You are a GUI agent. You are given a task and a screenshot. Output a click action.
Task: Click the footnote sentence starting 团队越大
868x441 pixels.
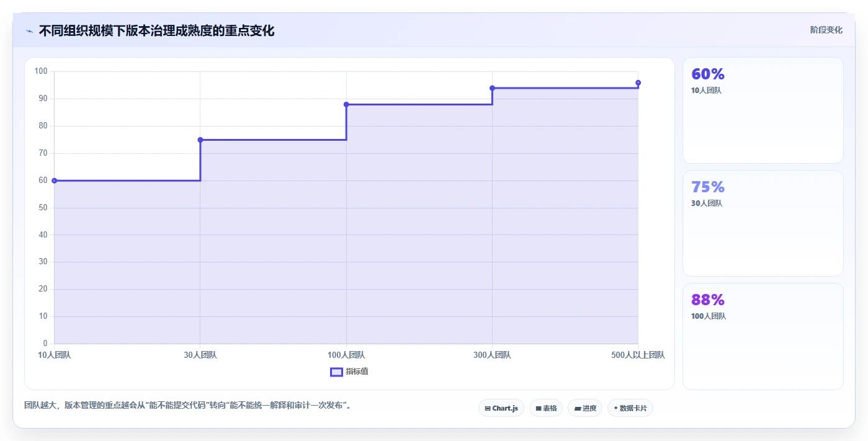[x=189, y=405]
